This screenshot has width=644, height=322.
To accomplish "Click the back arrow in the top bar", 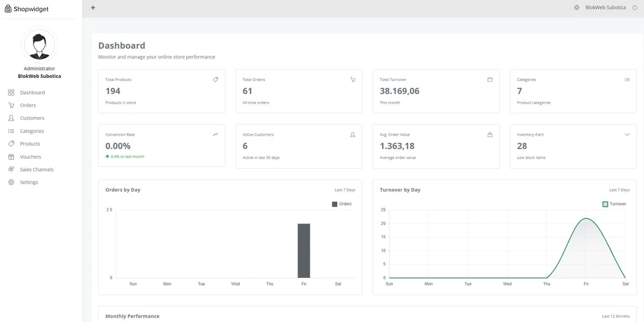I will [x=93, y=8].
